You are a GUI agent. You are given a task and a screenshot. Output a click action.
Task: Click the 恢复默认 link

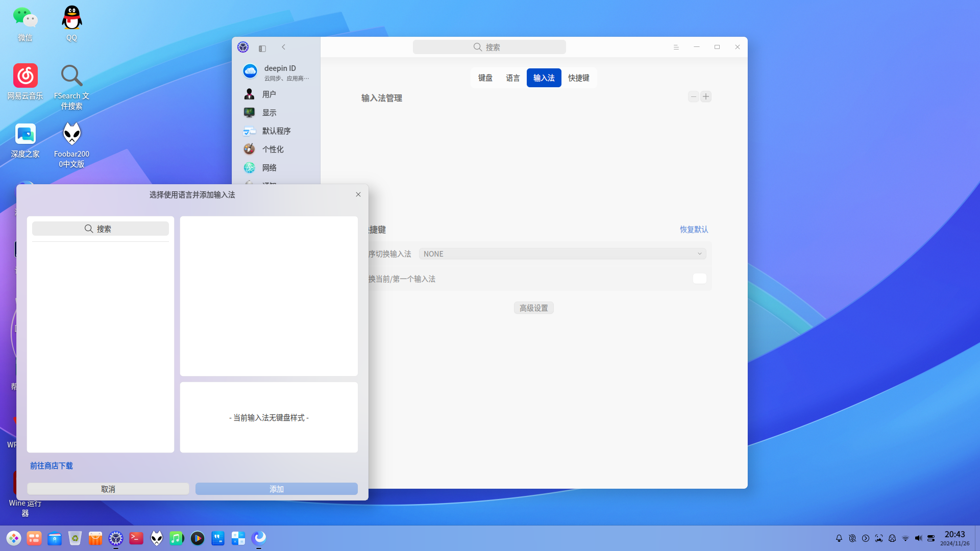pos(694,229)
